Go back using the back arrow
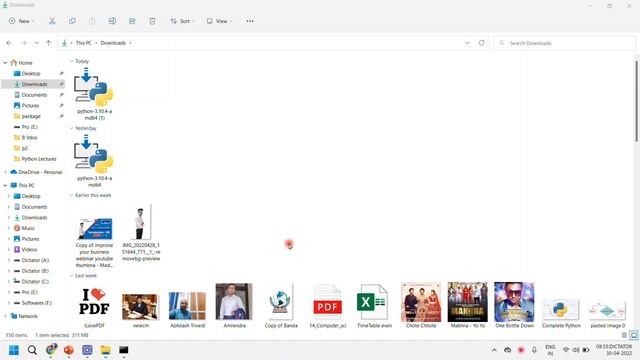The image size is (640, 360). coord(9,43)
